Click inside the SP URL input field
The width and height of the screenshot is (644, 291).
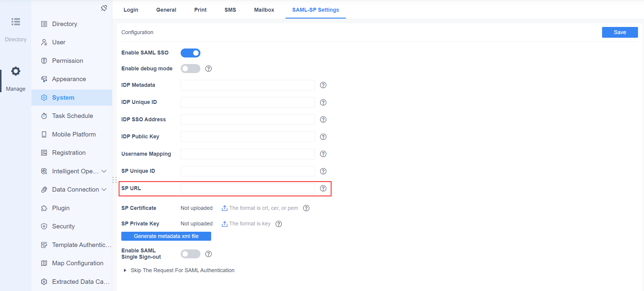[x=247, y=188]
